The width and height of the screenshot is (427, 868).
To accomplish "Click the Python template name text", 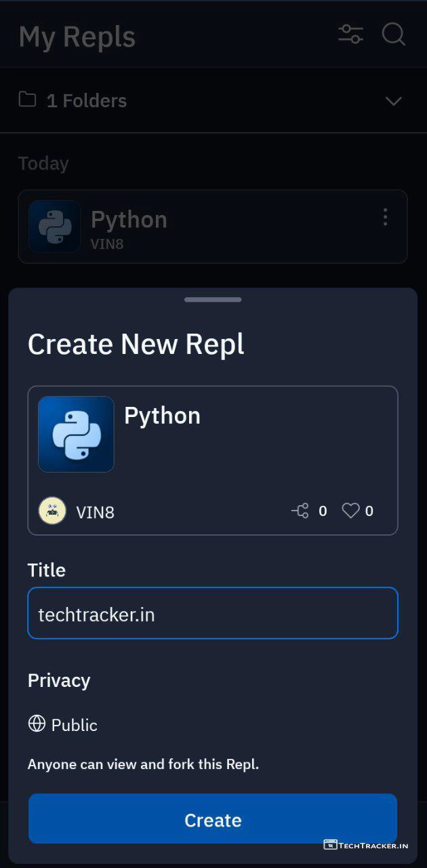I will (x=162, y=416).
